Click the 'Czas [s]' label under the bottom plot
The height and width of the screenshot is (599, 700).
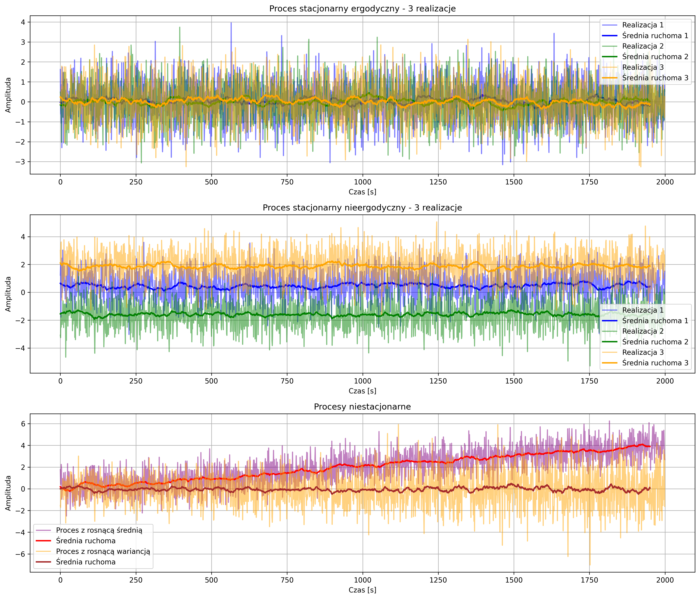point(362,590)
